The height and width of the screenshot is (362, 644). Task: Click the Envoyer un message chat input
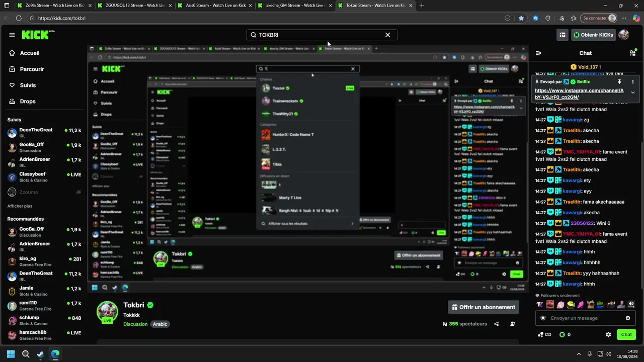(586, 318)
